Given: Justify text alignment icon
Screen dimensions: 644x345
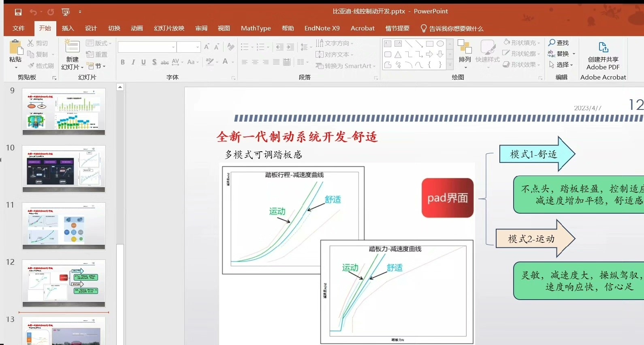Looking at the screenshot, I should coord(276,62).
